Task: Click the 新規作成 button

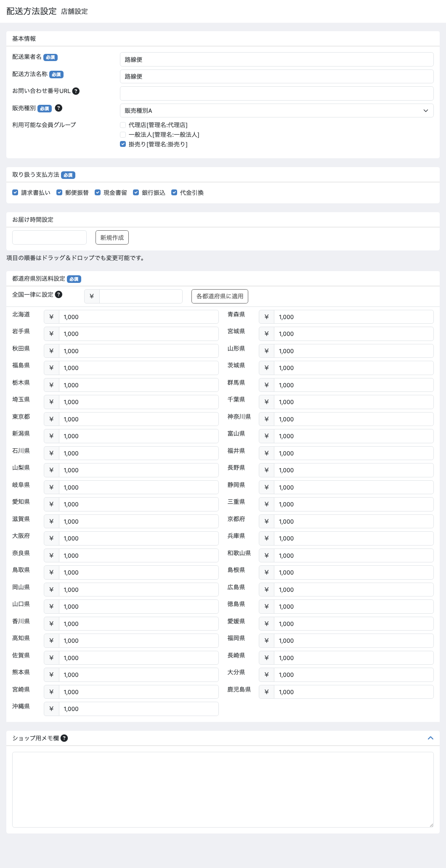Action: [x=112, y=237]
